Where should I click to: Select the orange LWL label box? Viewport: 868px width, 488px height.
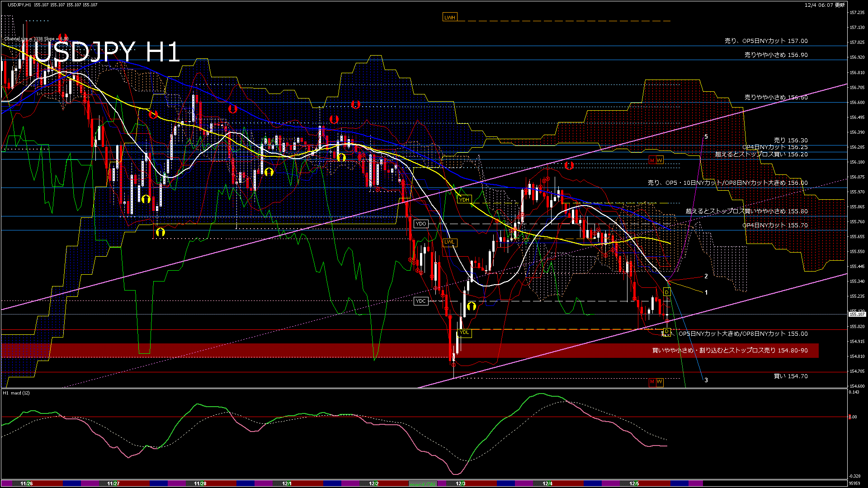[x=449, y=242]
